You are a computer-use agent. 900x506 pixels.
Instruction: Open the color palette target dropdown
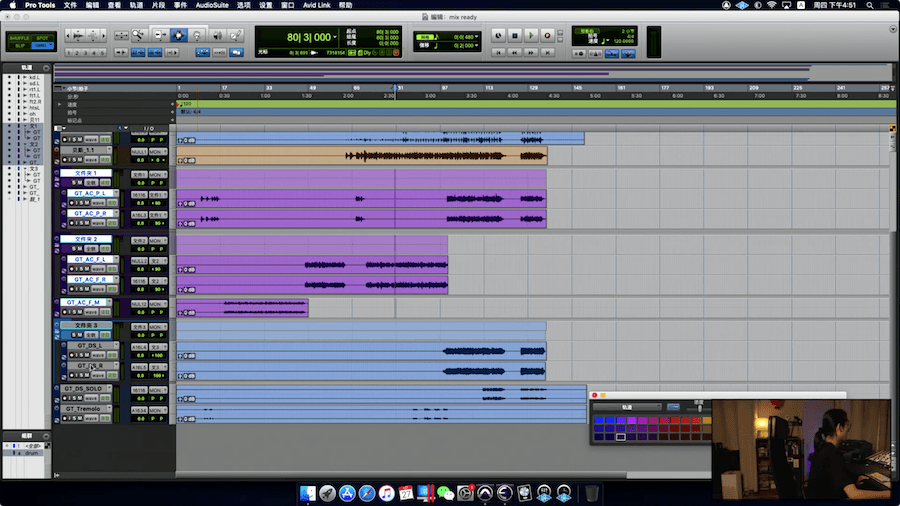click(x=627, y=407)
